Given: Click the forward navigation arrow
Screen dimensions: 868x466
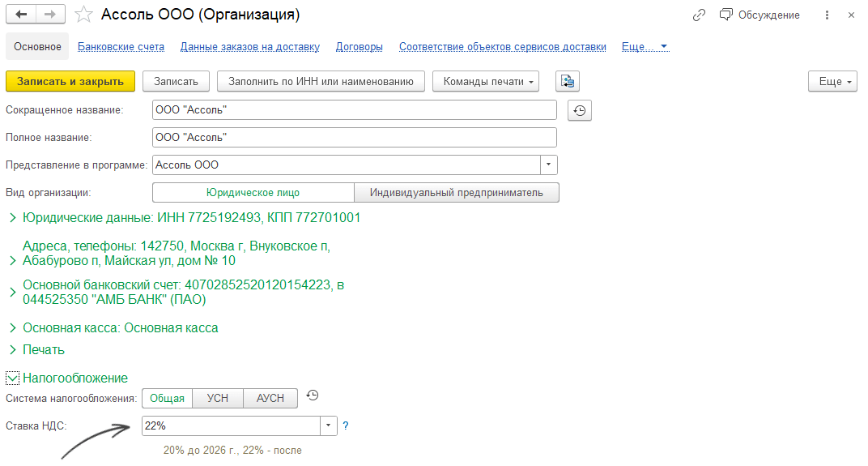Looking at the screenshot, I should [50, 15].
